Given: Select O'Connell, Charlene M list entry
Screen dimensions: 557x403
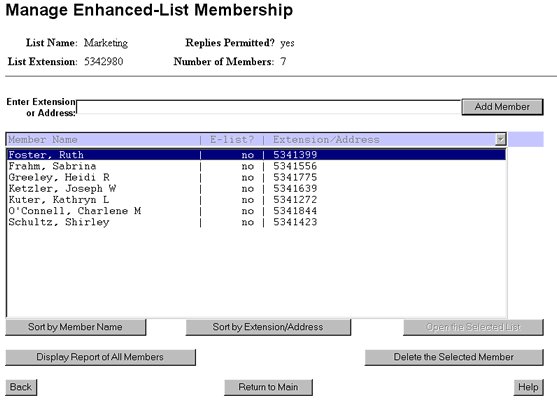Looking at the screenshot, I should pyautogui.click(x=256, y=211).
